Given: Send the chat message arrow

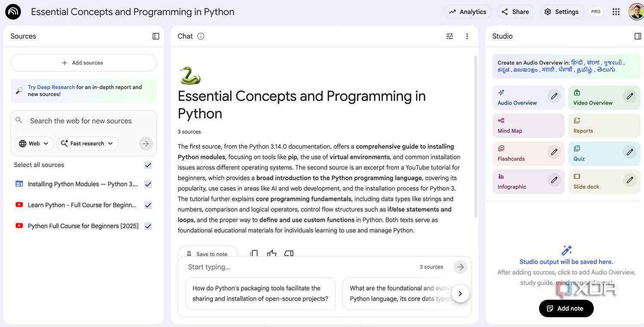Looking at the screenshot, I should [460, 267].
